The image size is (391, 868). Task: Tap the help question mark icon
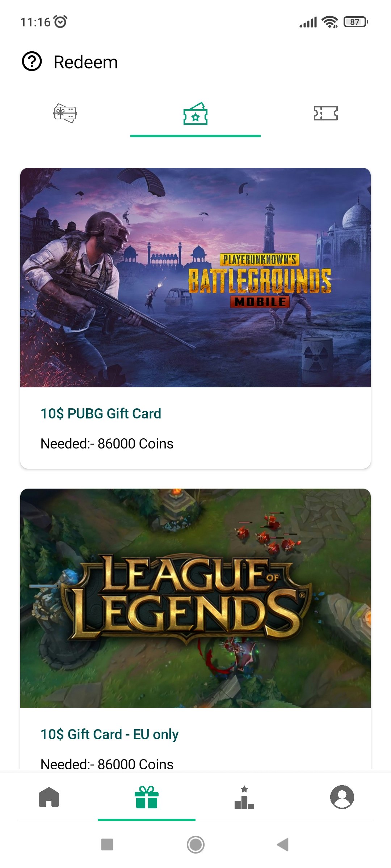[32, 61]
